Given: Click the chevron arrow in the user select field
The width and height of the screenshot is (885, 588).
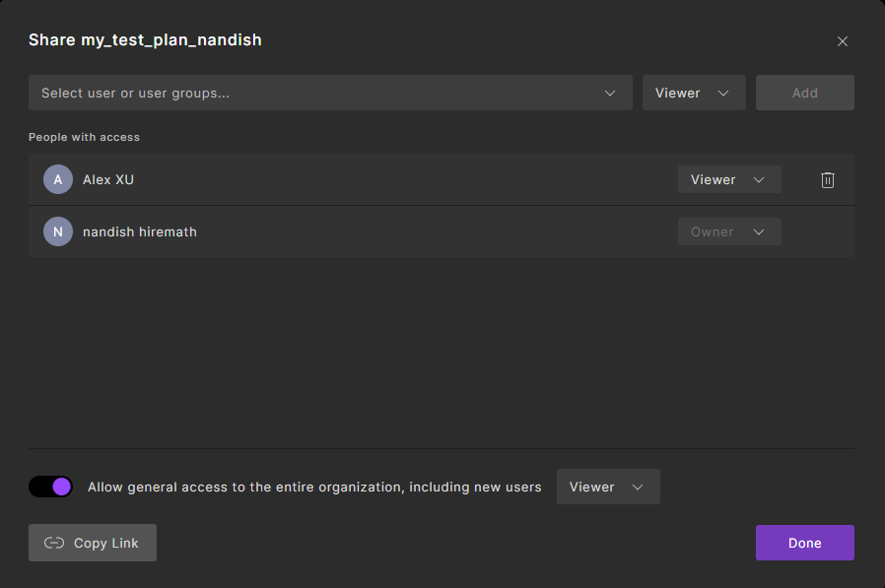Looking at the screenshot, I should pyautogui.click(x=610, y=93).
